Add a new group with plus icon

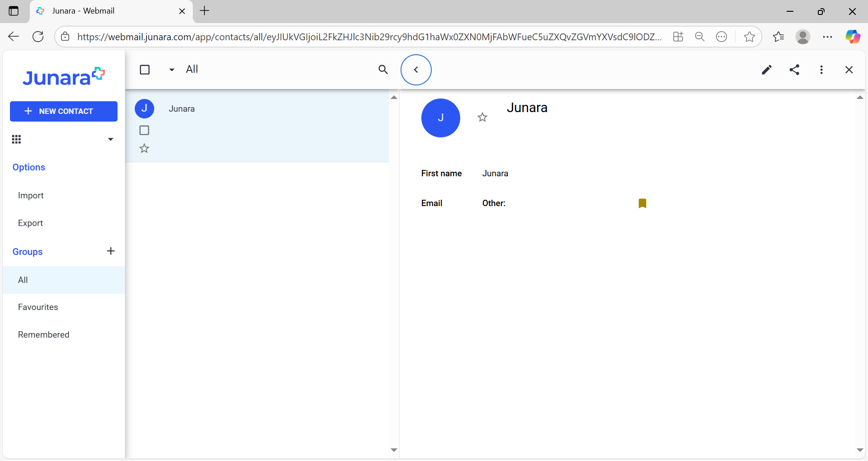coord(111,251)
